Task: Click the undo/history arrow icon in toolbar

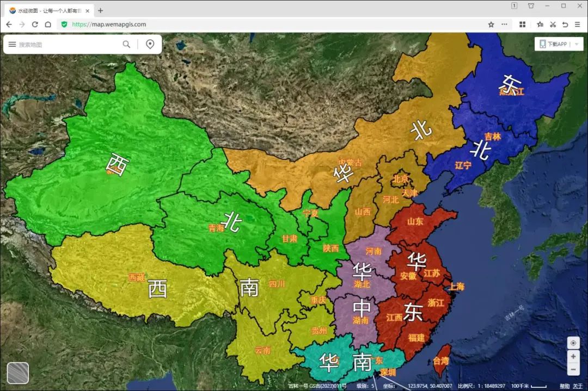Action: point(565,24)
